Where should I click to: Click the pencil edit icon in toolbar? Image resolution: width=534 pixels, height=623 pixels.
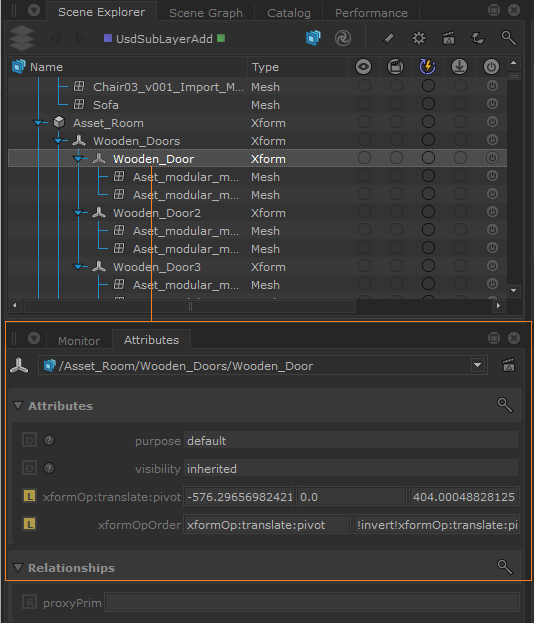tap(389, 38)
